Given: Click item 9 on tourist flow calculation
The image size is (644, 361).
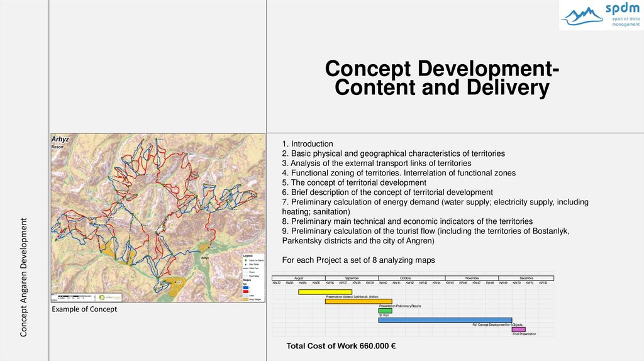Looking at the screenshot, I should (426, 236).
